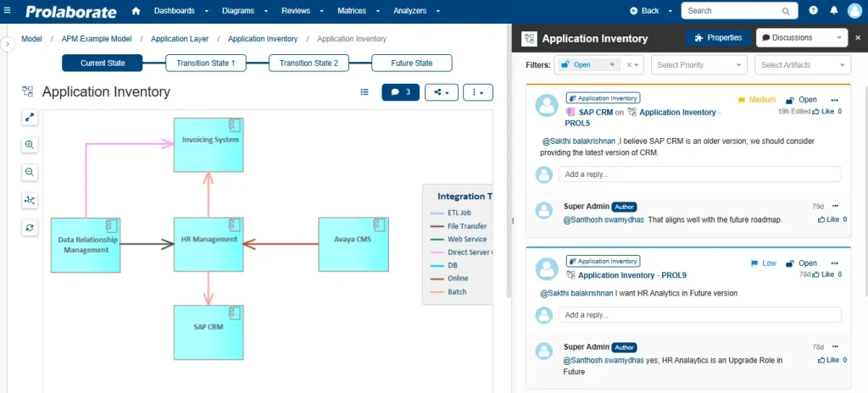Refresh the diagram view

click(x=30, y=227)
